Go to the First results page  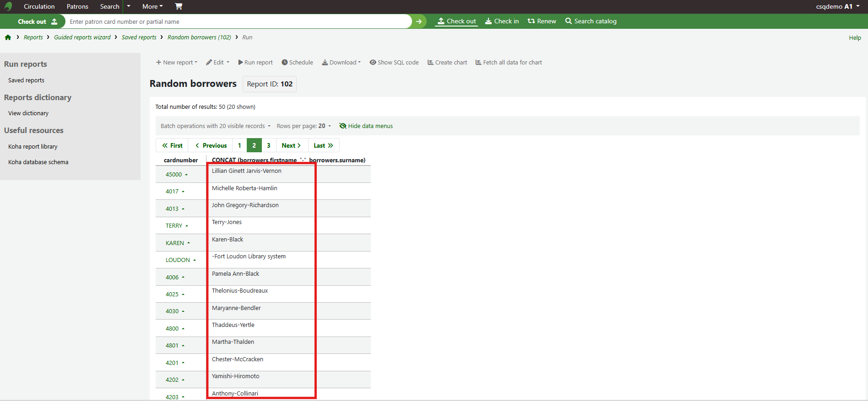pos(172,145)
